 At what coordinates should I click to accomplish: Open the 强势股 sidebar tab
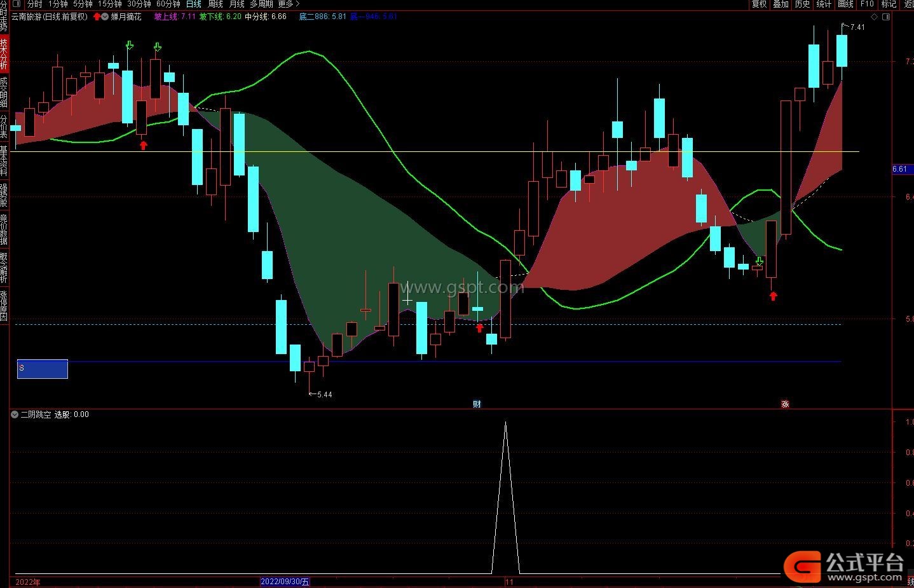[4, 195]
